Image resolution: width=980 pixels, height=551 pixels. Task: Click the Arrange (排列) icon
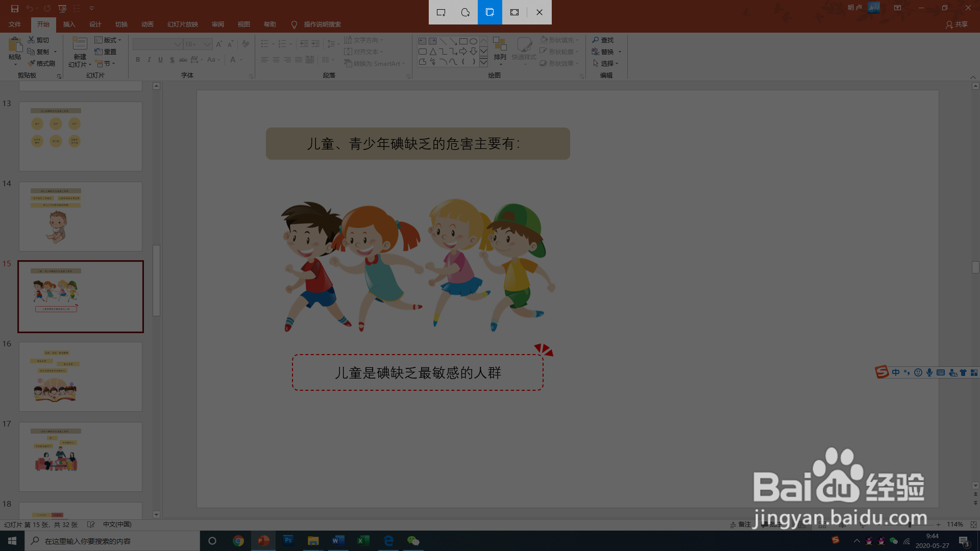500,46
